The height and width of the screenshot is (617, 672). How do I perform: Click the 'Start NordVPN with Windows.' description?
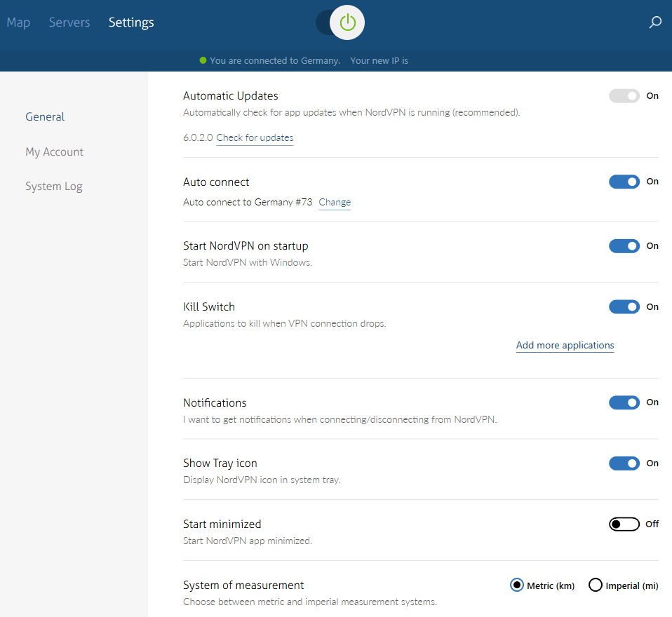click(x=248, y=263)
